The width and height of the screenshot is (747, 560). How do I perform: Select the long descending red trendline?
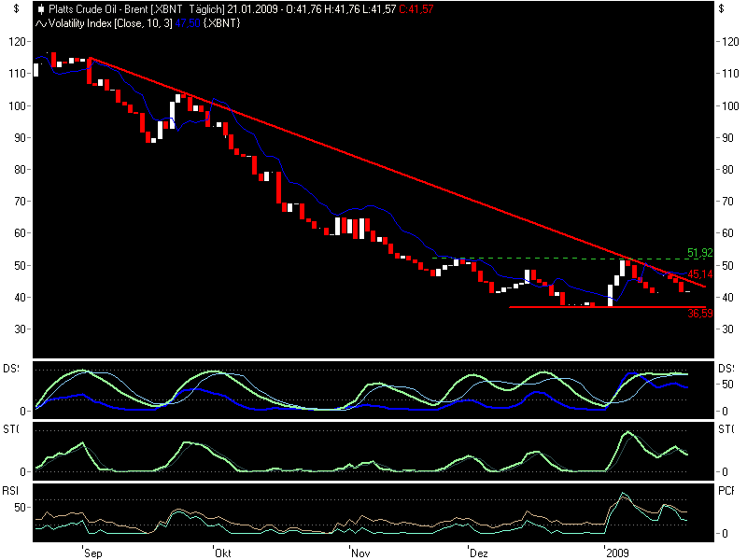point(398,173)
